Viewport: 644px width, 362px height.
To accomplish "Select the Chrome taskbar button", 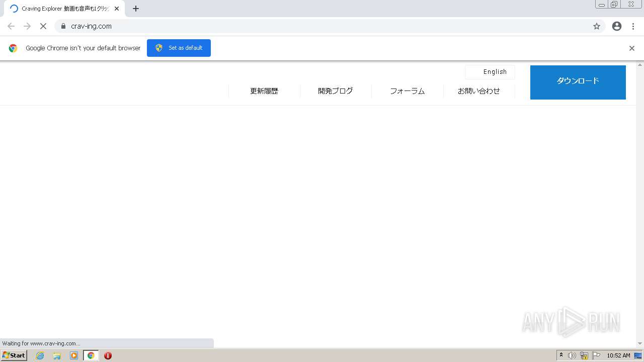I will point(91,355).
